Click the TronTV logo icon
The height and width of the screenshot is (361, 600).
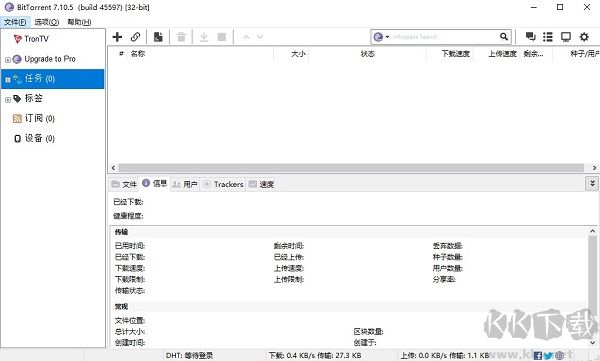17,39
